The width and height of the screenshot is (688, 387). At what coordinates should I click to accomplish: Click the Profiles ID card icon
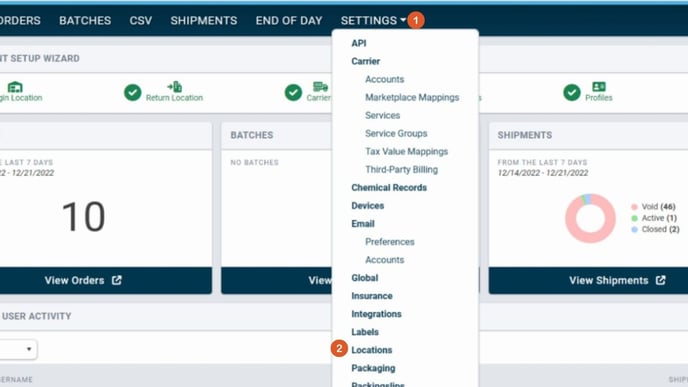(598, 86)
